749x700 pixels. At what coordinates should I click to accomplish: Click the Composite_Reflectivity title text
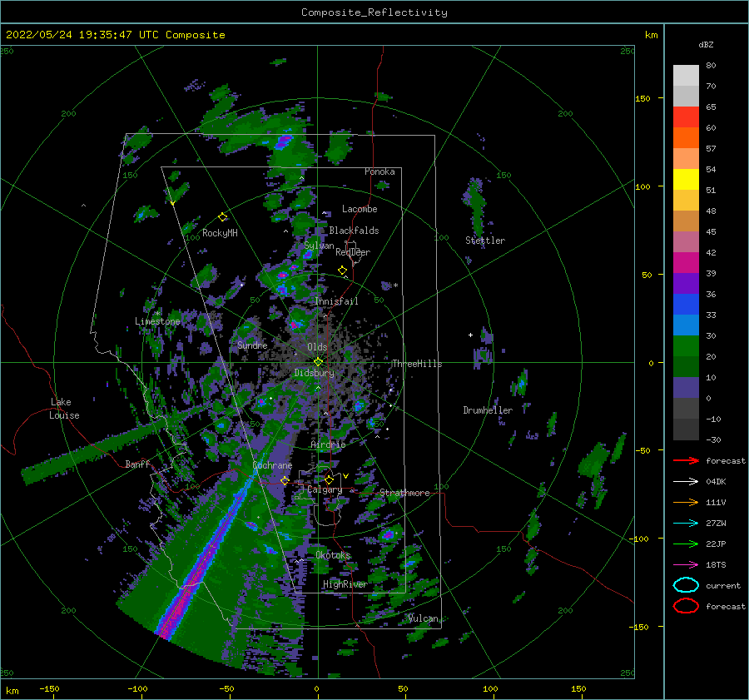[x=374, y=12]
